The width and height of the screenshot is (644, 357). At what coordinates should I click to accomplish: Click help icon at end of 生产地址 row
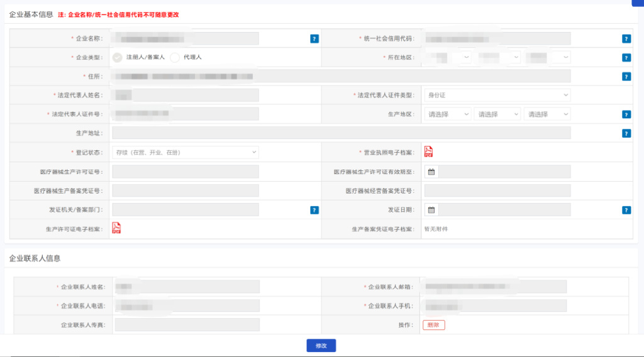[626, 133]
